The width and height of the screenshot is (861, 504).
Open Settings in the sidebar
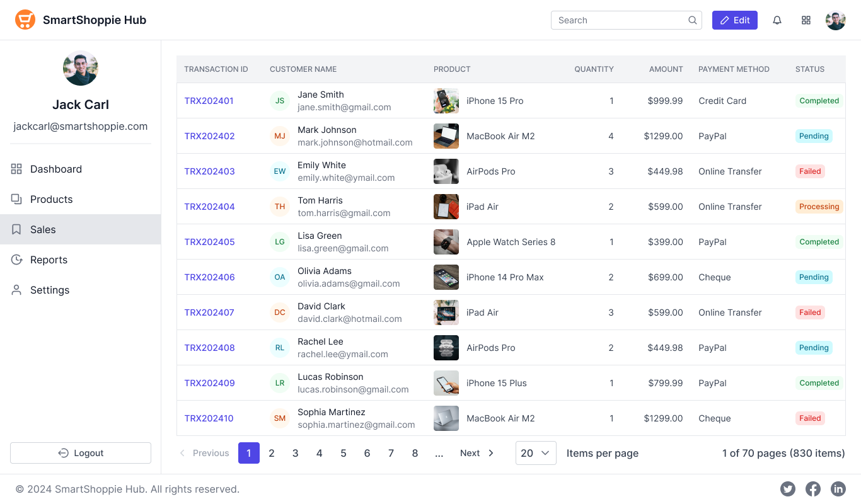point(50,290)
